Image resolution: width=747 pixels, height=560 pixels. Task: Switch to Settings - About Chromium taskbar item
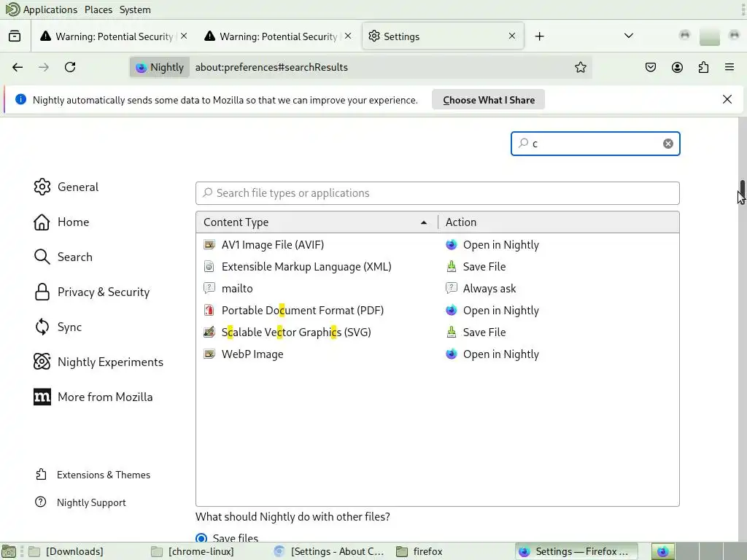click(x=330, y=551)
